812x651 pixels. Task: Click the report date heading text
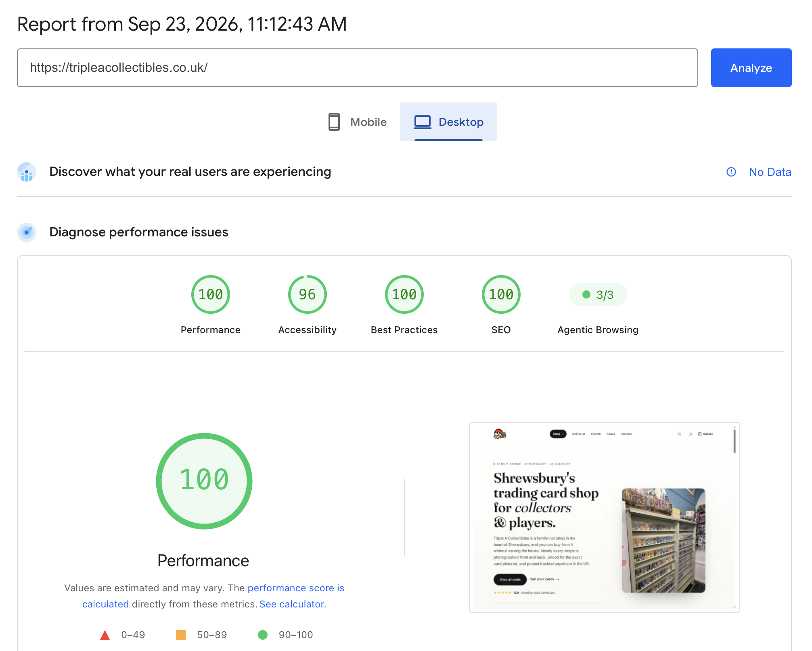(182, 24)
